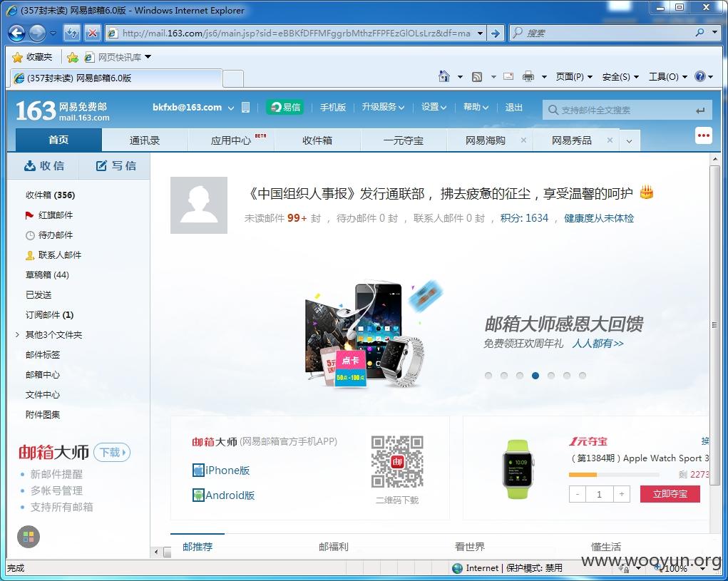The width and height of the screenshot is (728, 581).
Task: Click 写信 compose button
Action: (x=115, y=165)
